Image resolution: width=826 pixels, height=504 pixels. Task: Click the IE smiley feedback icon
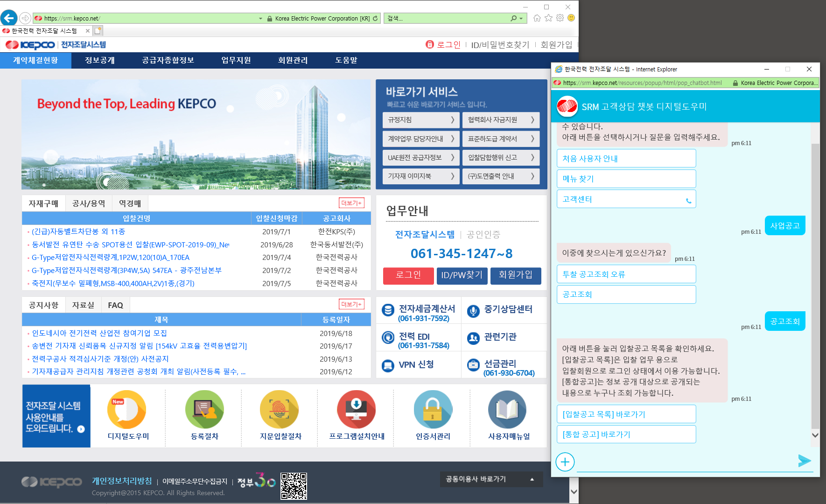point(571,18)
